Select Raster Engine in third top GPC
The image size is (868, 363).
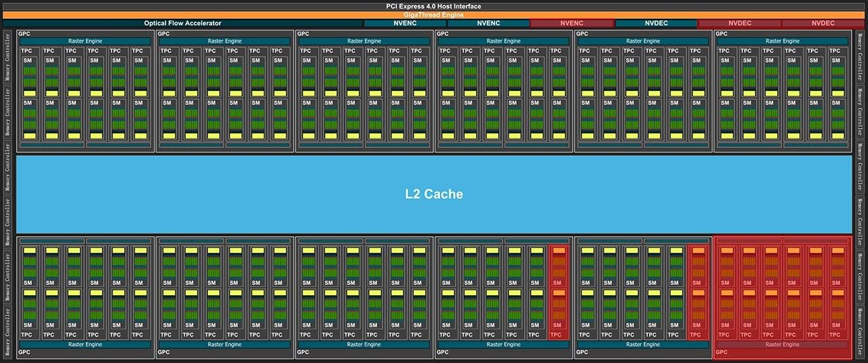coord(364,41)
